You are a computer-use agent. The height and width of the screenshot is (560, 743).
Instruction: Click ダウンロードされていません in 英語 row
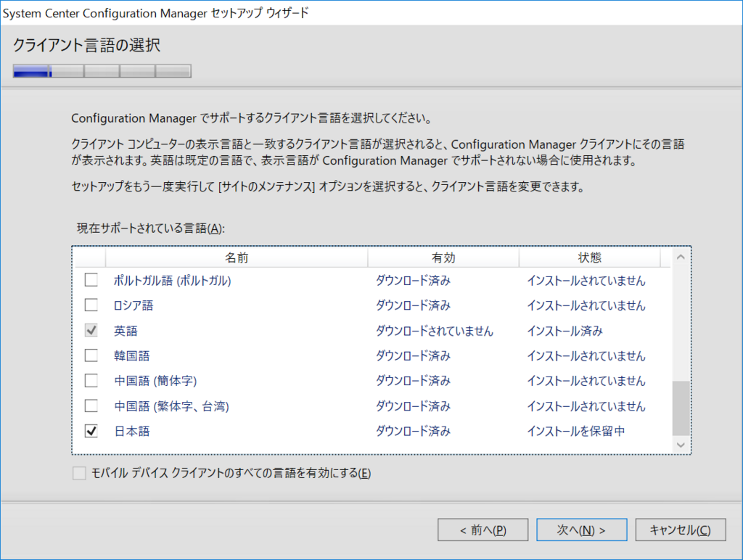tap(435, 331)
